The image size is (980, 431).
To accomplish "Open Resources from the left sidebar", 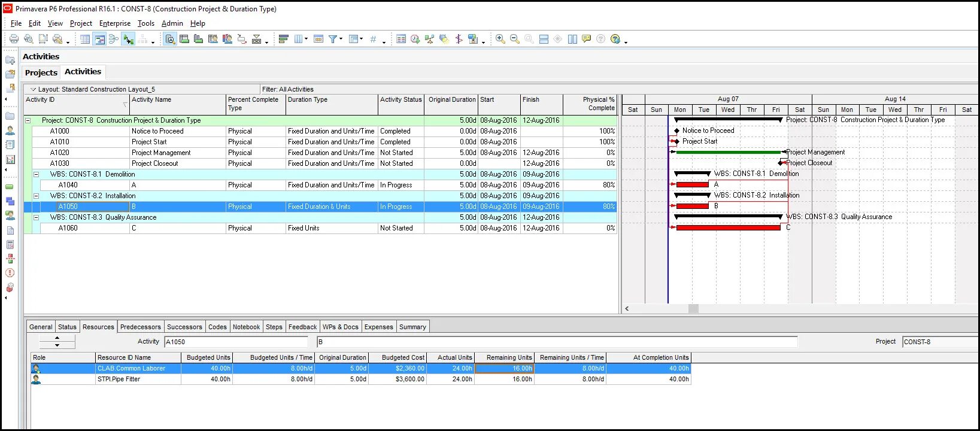I will click(x=10, y=130).
